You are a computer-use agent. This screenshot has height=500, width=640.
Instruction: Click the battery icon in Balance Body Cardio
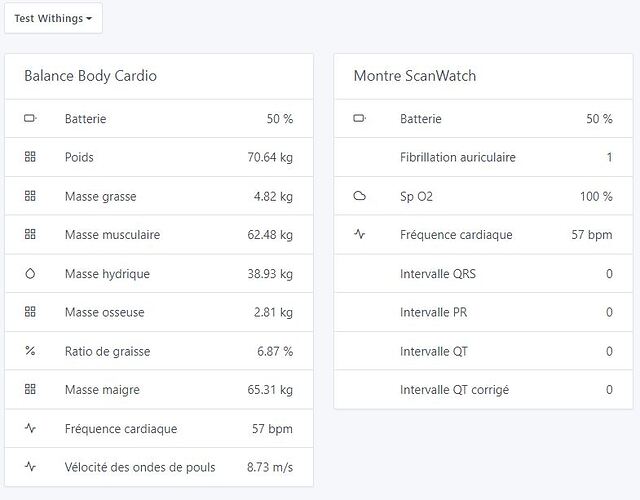point(30,119)
